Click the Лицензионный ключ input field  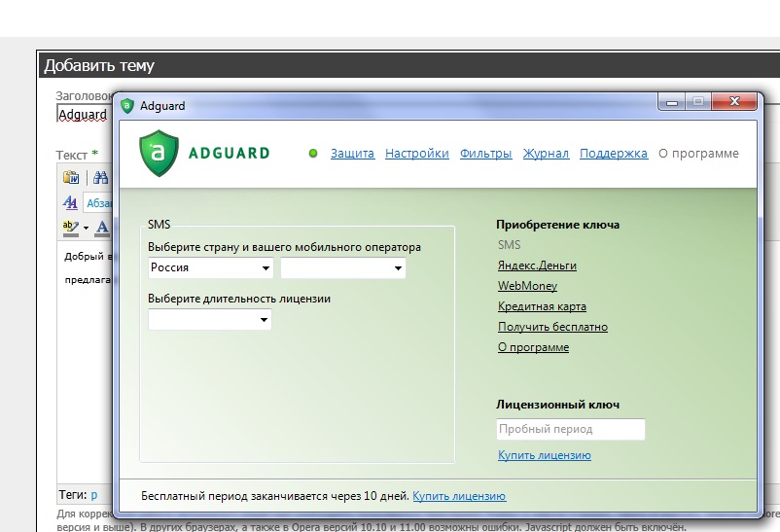(x=571, y=429)
